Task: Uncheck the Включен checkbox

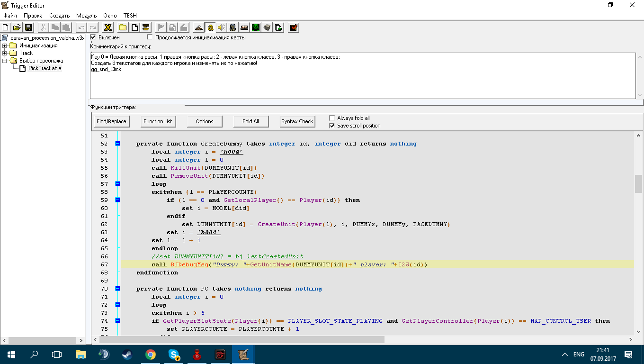Action: click(x=93, y=37)
